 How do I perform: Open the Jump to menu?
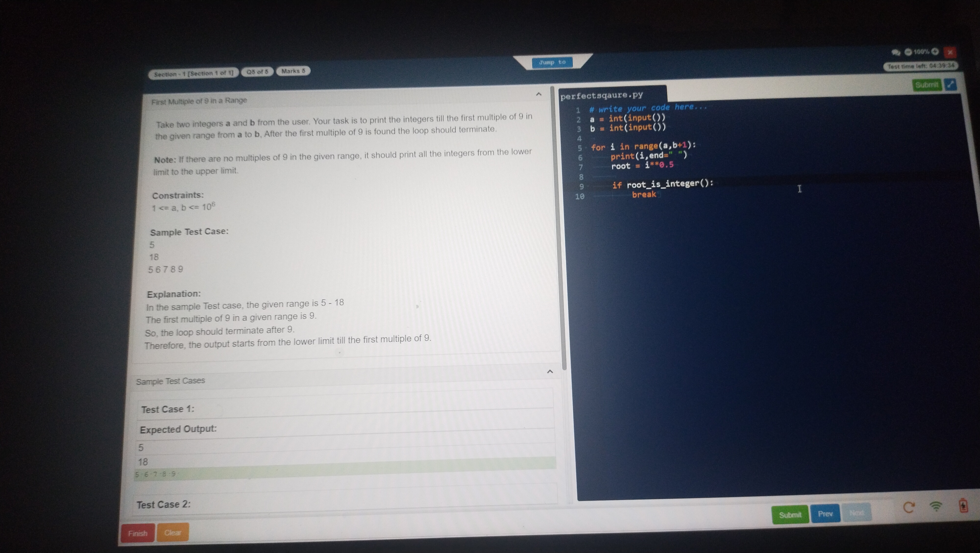(x=552, y=62)
